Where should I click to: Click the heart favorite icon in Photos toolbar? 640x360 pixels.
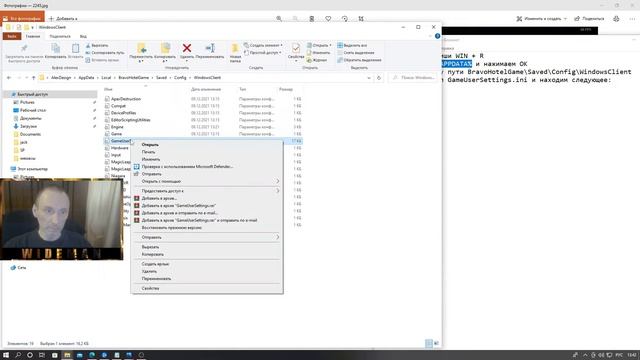pos(328,19)
